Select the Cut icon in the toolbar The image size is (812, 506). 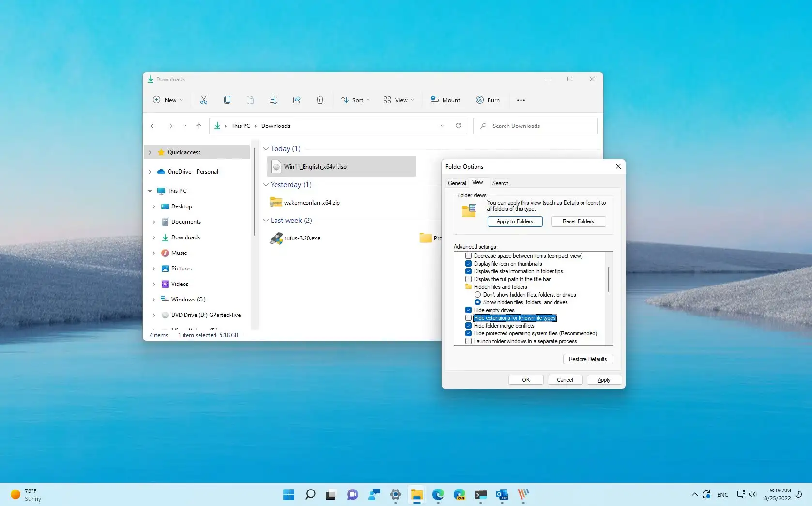[x=203, y=100]
